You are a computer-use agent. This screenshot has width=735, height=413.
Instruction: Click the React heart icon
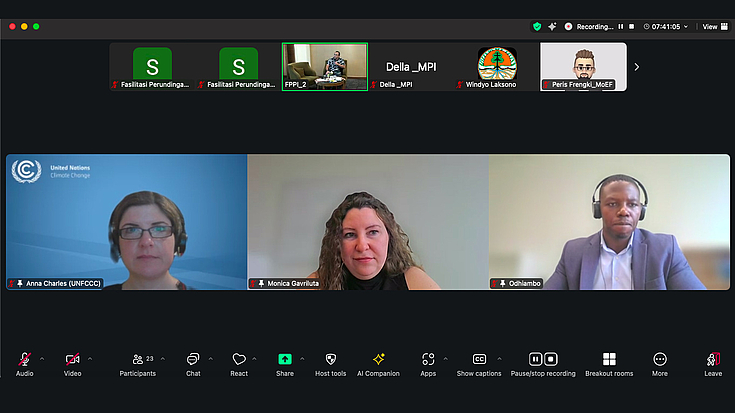238,360
